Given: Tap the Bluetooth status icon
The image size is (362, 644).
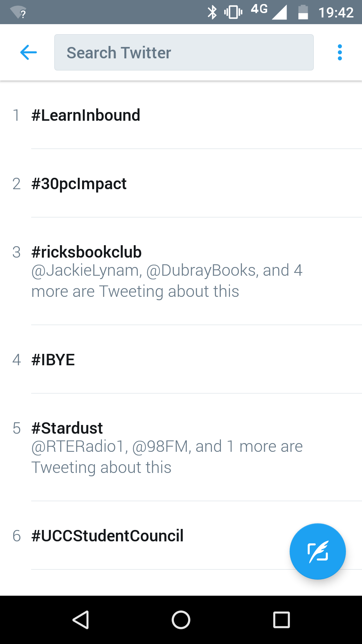Looking at the screenshot, I should click(x=212, y=12).
